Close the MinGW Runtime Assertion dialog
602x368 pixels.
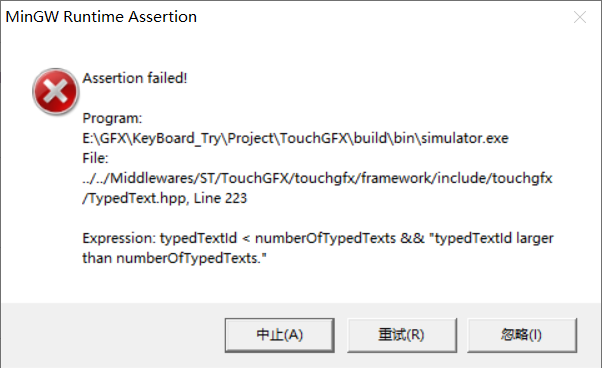click(x=580, y=17)
